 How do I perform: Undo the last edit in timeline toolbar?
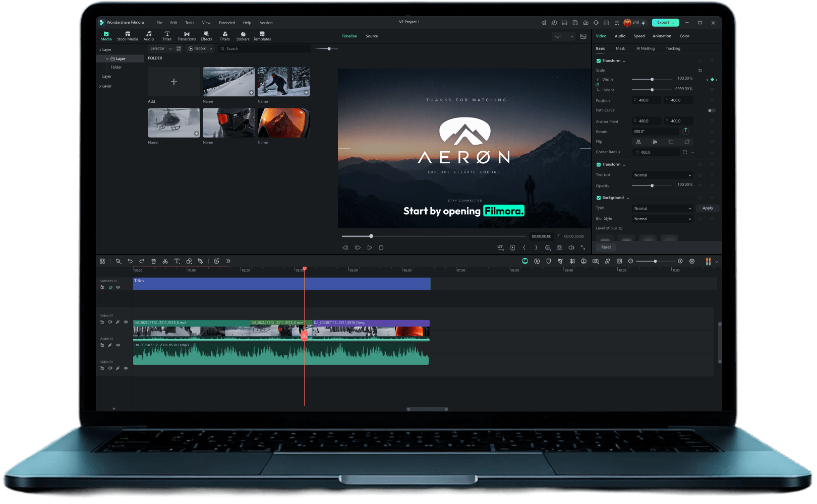(x=130, y=261)
